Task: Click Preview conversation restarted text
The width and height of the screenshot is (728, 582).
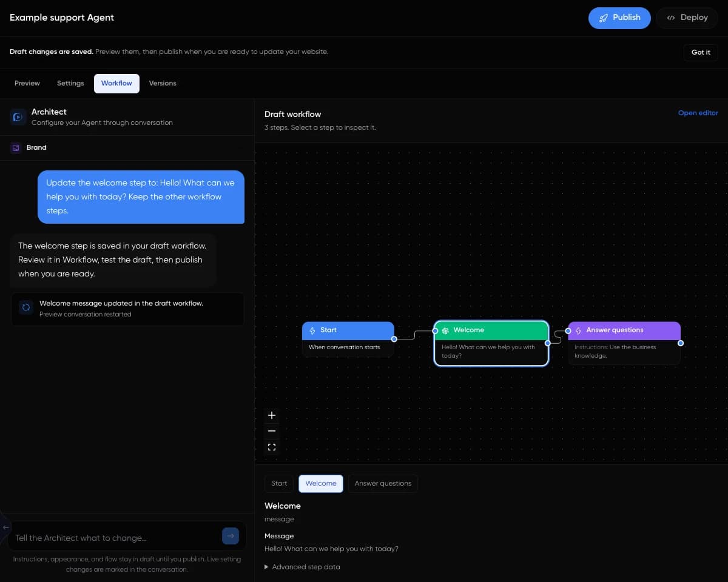Action: coord(85,314)
